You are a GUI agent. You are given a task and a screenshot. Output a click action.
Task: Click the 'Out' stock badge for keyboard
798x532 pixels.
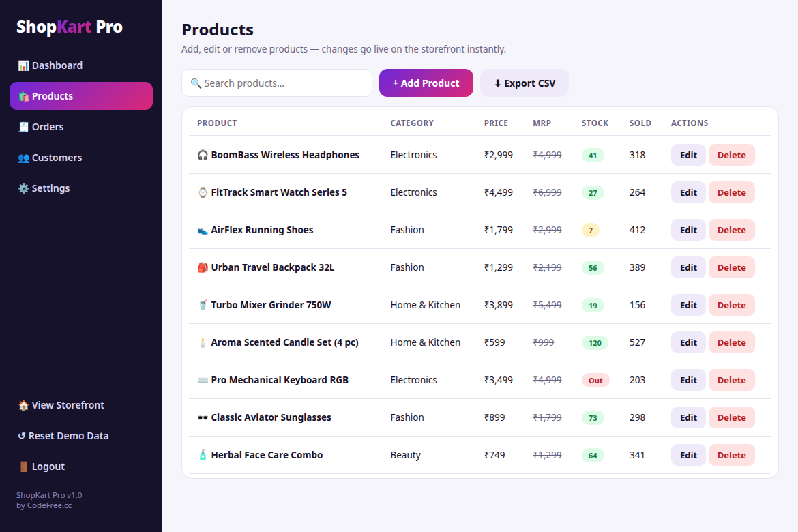coord(595,381)
